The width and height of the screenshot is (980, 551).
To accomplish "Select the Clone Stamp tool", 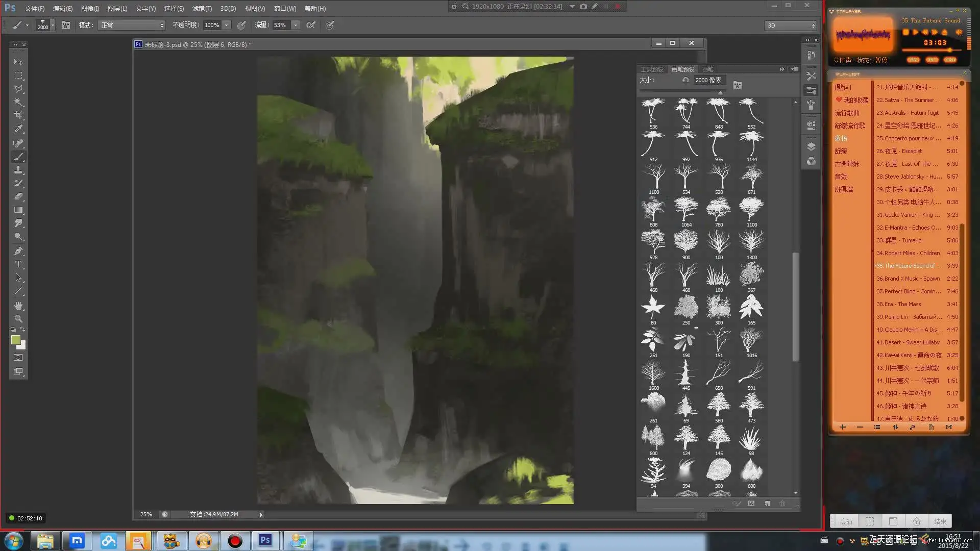I will [x=18, y=170].
